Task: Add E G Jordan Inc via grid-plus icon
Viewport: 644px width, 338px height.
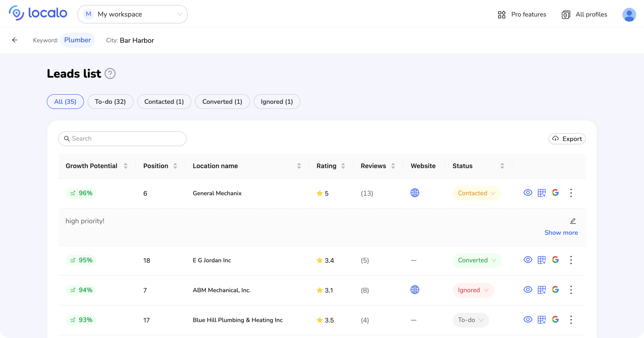Action: pos(542,260)
